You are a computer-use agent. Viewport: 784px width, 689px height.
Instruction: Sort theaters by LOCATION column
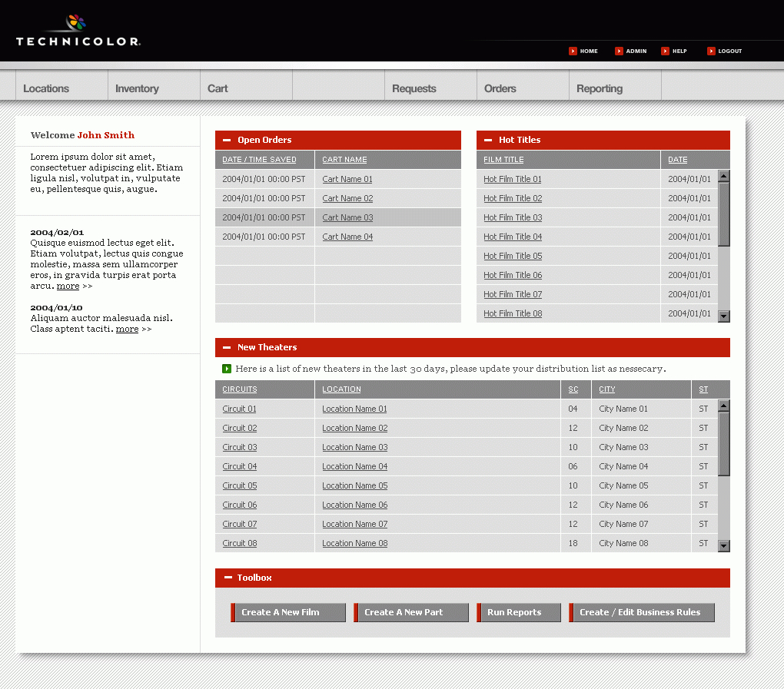(x=341, y=389)
